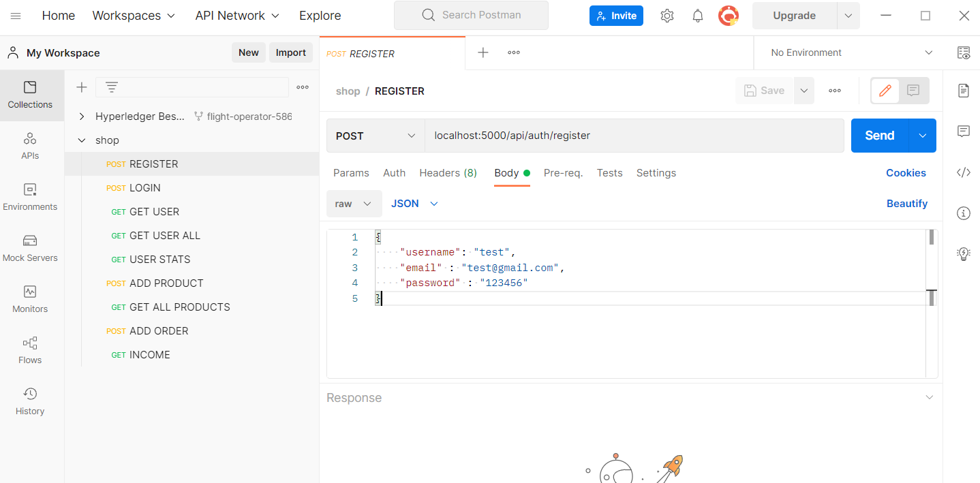Click the Invite button
Screen dimensions: 980x483
point(616,16)
